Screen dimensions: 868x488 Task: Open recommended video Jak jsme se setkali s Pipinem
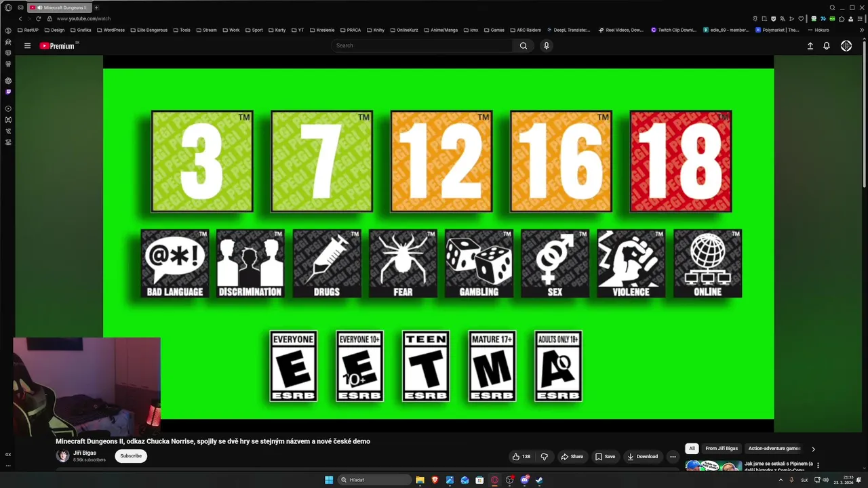pos(778,466)
